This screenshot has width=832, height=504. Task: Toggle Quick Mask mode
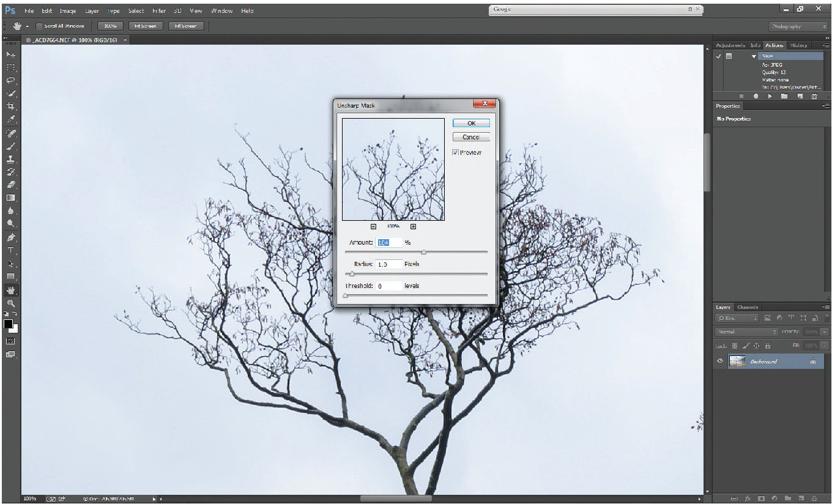(x=11, y=341)
